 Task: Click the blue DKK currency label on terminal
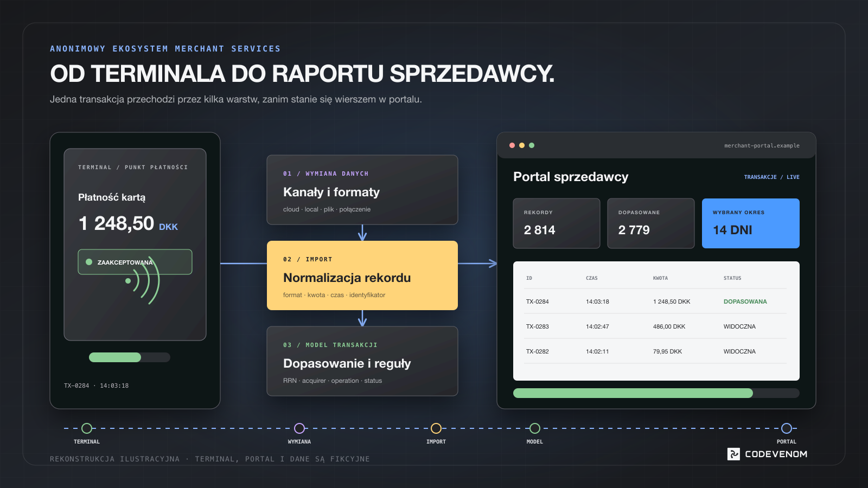pyautogui.click(x=168, y=227)
